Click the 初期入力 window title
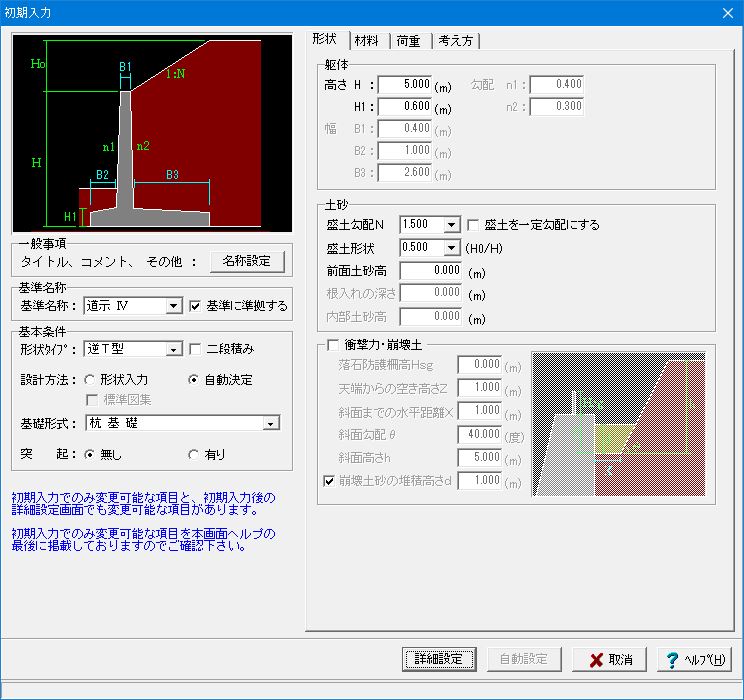Viewport: 744px width, 700px height. pos(28,13)
